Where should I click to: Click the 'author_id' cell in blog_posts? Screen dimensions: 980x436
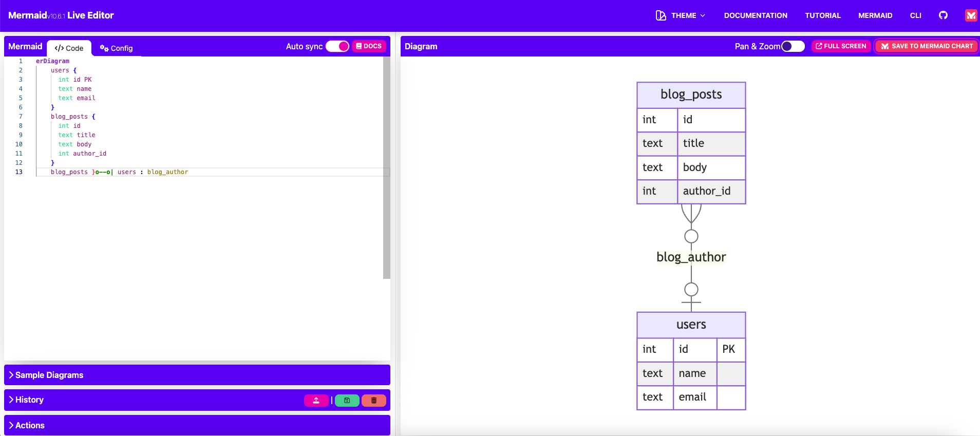(711, 192)
